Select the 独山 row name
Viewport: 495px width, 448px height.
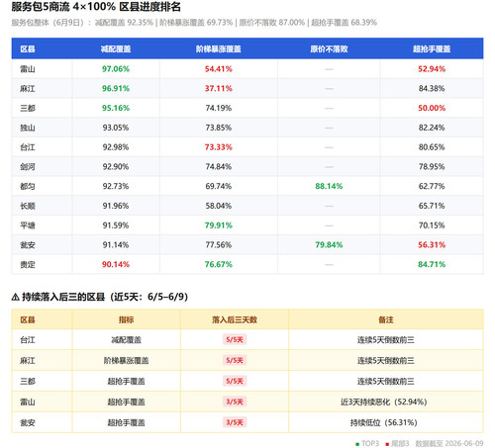click(x=28, y=128)
